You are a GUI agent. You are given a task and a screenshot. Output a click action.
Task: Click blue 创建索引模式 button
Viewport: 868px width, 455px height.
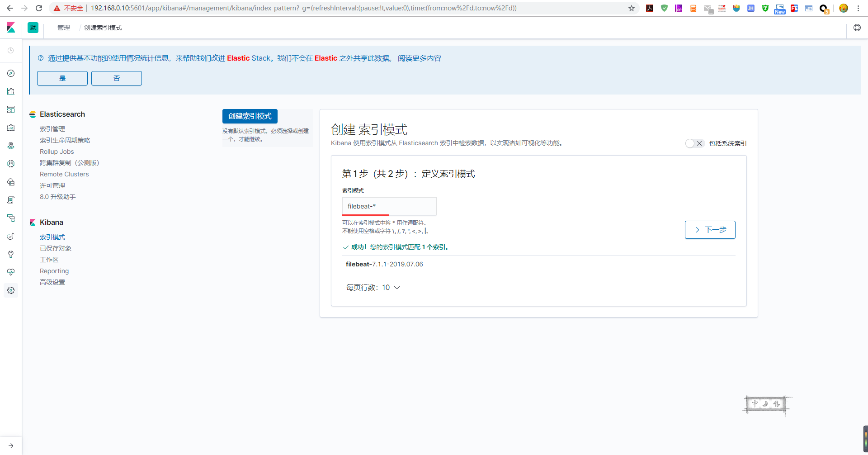click(x=250, y=116)
